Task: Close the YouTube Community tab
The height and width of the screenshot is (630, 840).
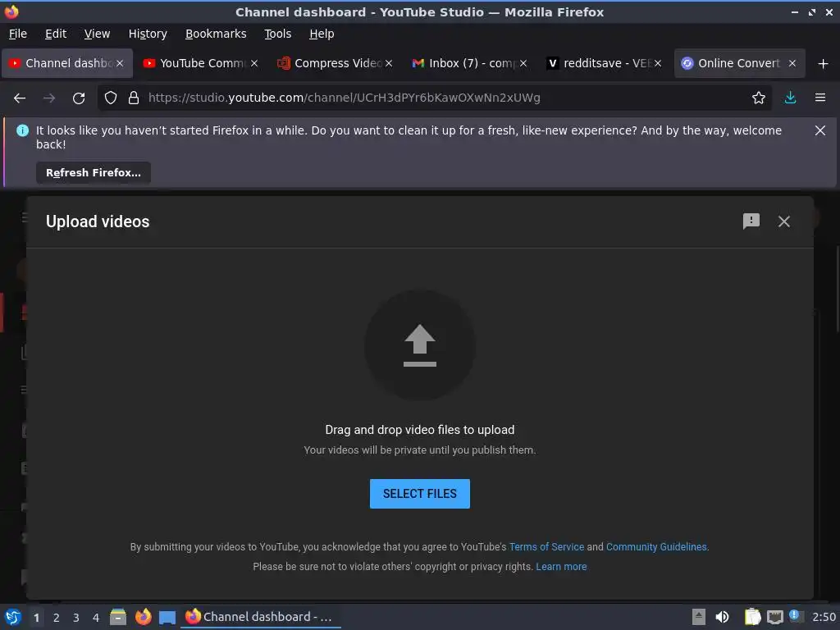Action: click(254, 63)
